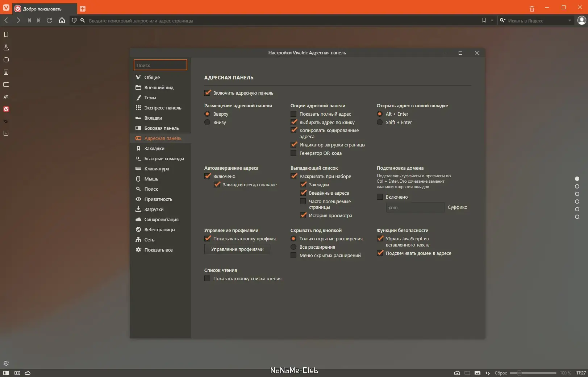The width and height of the screenshot is (588, 377).
Task: Open 'Внешний вид' settings section
Action: click(160, 87)
